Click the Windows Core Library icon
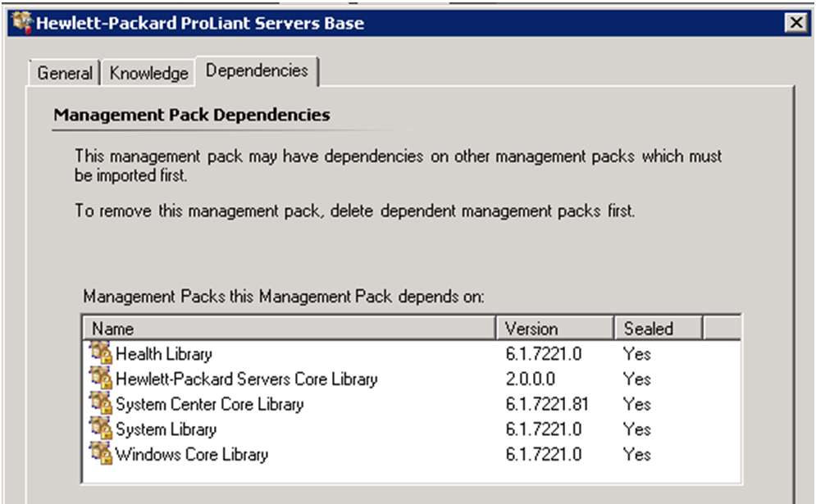Screen dimensions: 816x504 101,454
